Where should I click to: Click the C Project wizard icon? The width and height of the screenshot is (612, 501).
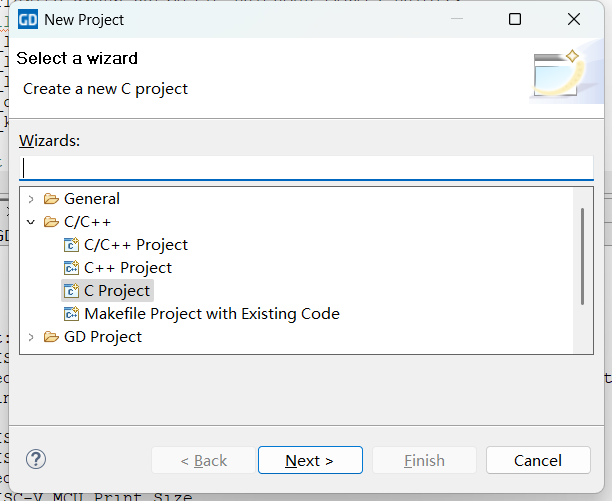71,291
